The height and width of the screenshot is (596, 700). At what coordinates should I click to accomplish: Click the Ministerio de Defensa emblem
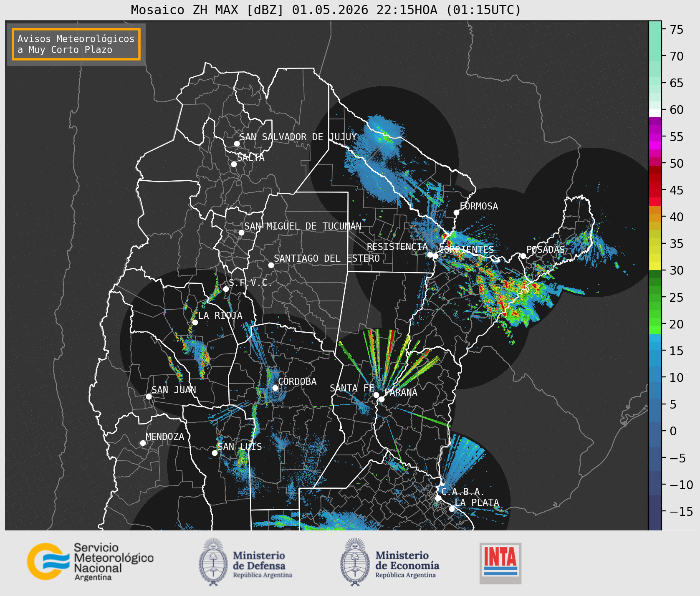tap(214, 562)
